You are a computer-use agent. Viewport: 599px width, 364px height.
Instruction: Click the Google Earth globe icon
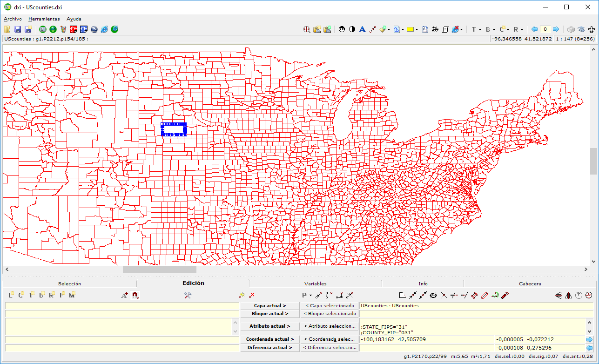[94, 29]
